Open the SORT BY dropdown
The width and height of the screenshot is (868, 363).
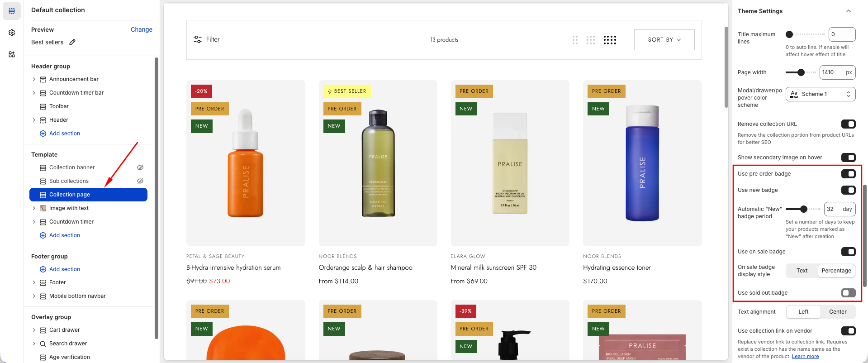click(x=664, y=40)
